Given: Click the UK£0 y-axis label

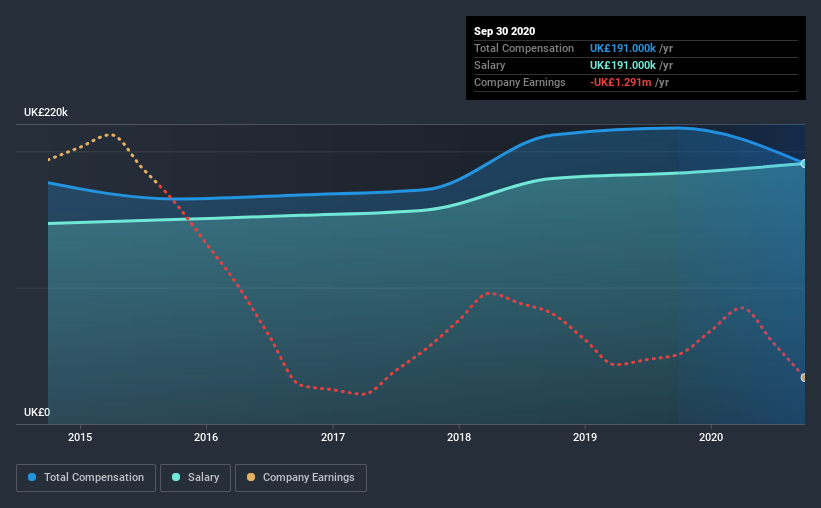Looking at the screenshot, I should point(37,413).
